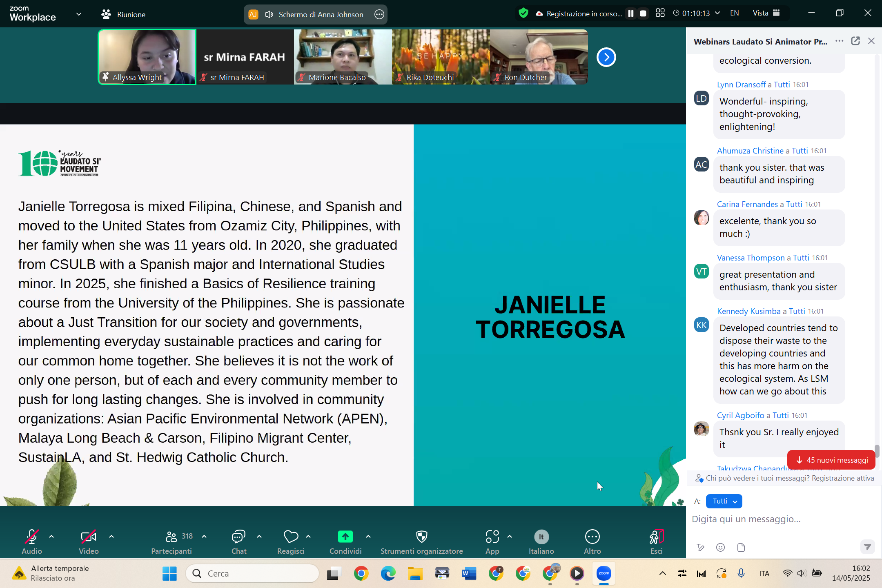Click Esci to leave the meeting
The image size is (882, 588).
coord(656,537)
